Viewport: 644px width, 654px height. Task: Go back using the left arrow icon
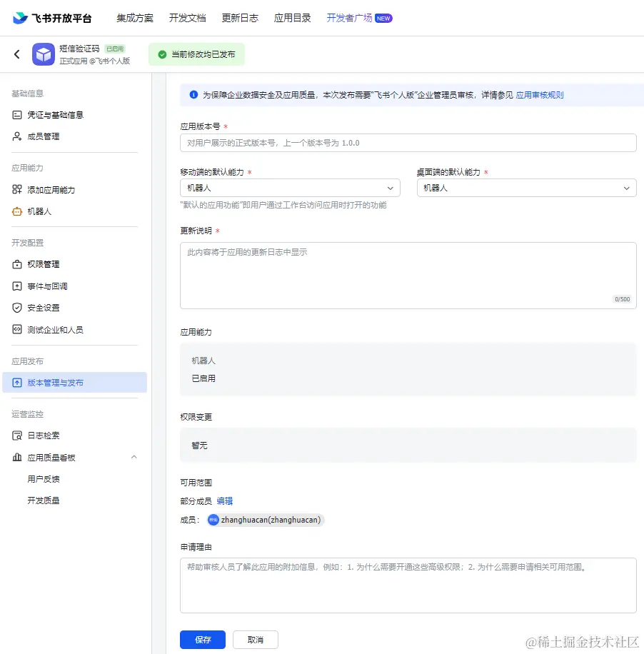click(x=16, y=54)
